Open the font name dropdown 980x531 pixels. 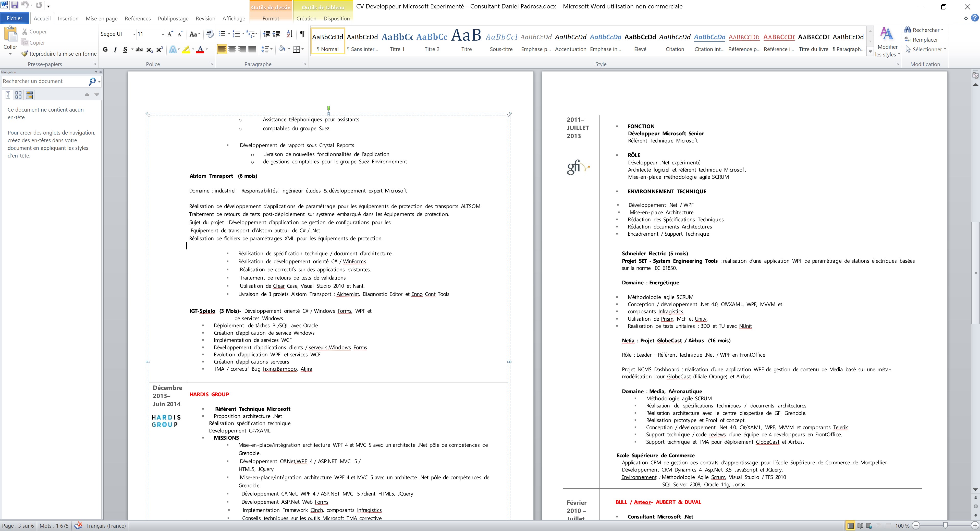click(134, 34)
